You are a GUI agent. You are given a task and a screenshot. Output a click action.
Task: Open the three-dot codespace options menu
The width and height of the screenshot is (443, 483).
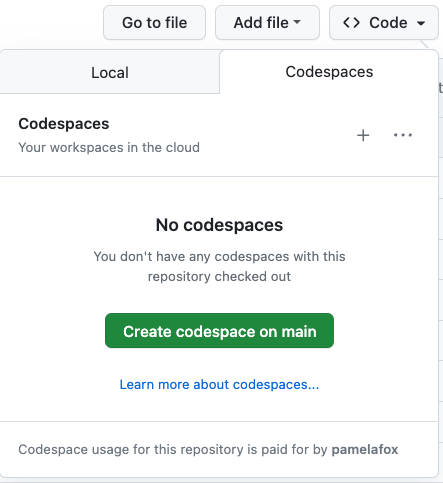pyautogui.click(x=403, y=135)
